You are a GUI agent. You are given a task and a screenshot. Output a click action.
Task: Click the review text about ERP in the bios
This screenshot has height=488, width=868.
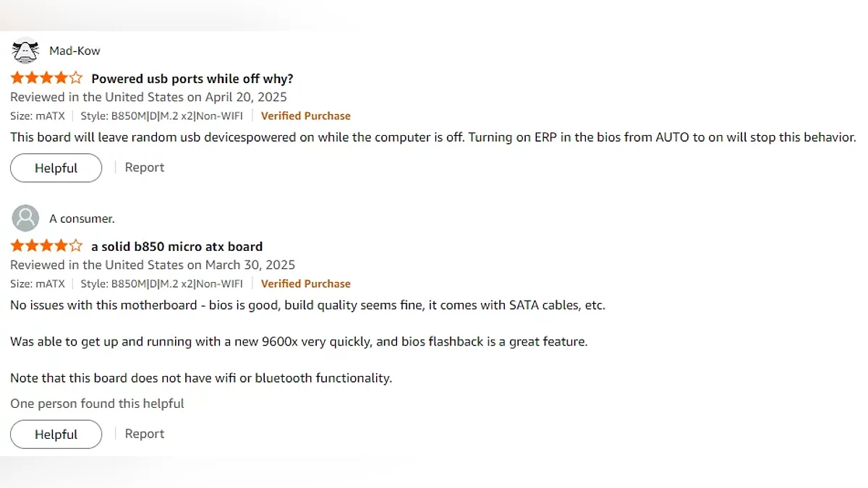pos(433,137)
